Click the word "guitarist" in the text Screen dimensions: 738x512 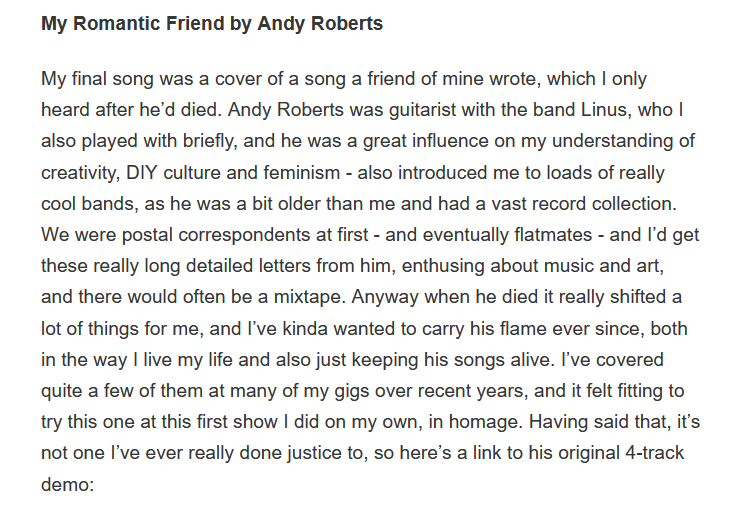375,109
